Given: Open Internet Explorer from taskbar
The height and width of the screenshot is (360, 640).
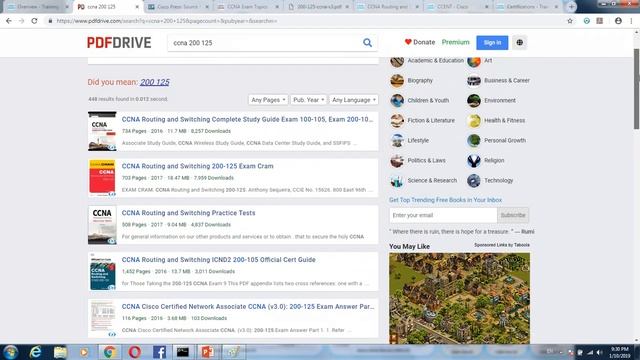Looking at the screenshot, I should tap(36, 352).
